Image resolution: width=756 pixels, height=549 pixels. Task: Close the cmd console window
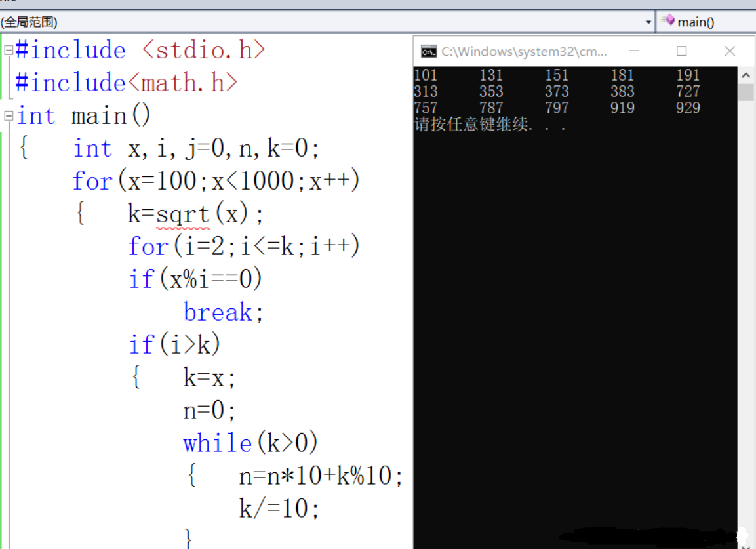click(x=730, y=51)
